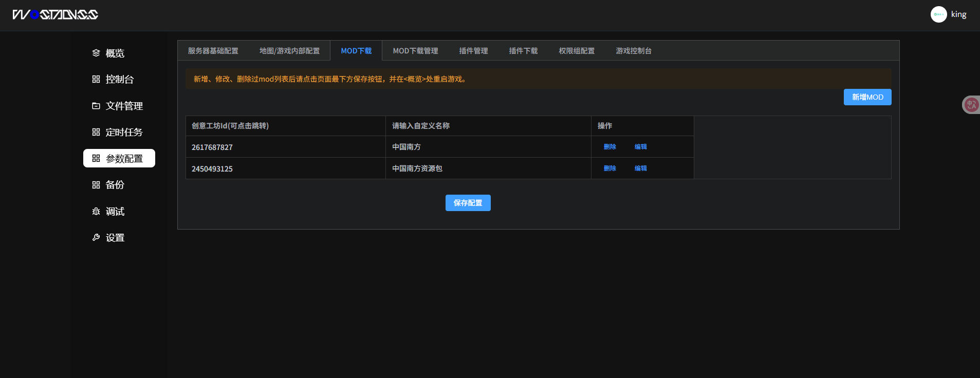This screenshot has width=980, height=378.
Task: Open 定时任务 scheduled tasks
Action: point(119,132)
